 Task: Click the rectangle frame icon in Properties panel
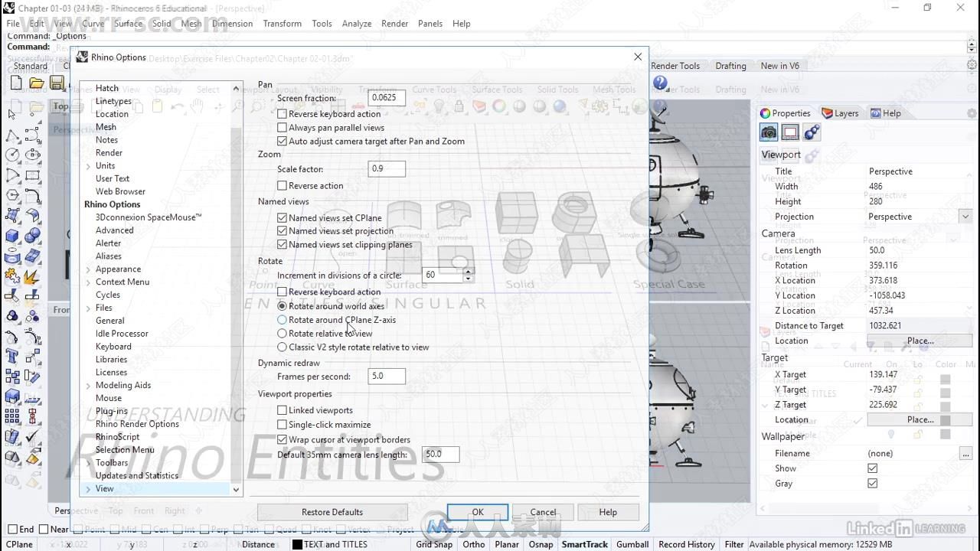pyautogui.click(x=790, y=132)
